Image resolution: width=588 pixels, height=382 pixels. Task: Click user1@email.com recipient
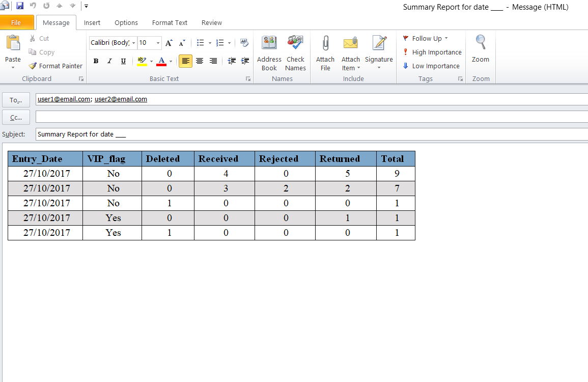point(64,99)
